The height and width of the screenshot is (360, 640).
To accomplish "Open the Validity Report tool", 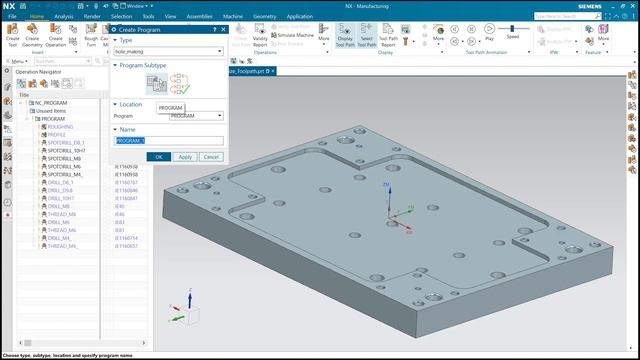I will coord(260,35).
